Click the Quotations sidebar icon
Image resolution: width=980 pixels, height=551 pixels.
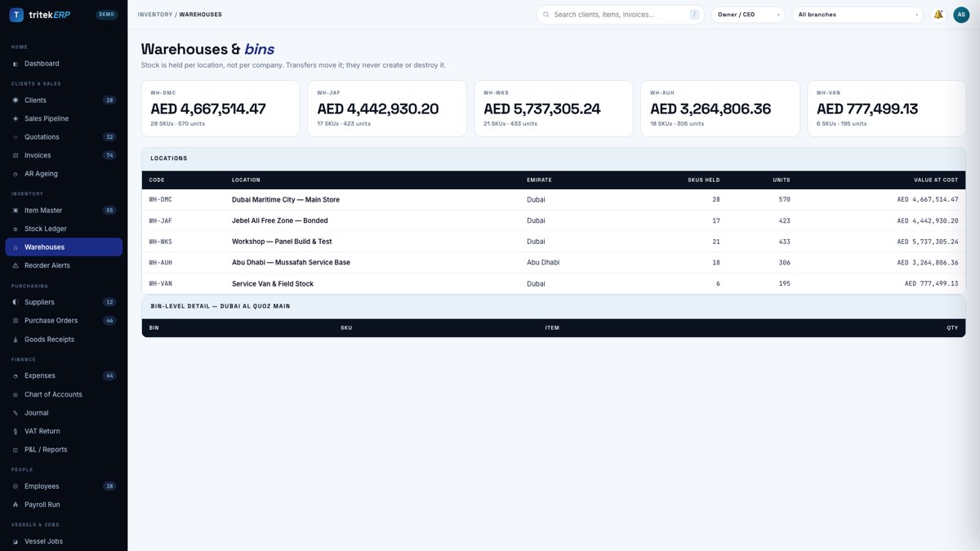point(16,137)
